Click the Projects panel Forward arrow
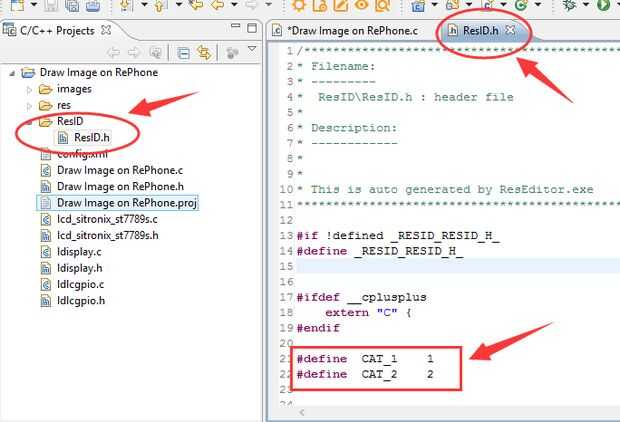Image resolution: width=620 pixels, height=422 pixels. coord(134,53)
